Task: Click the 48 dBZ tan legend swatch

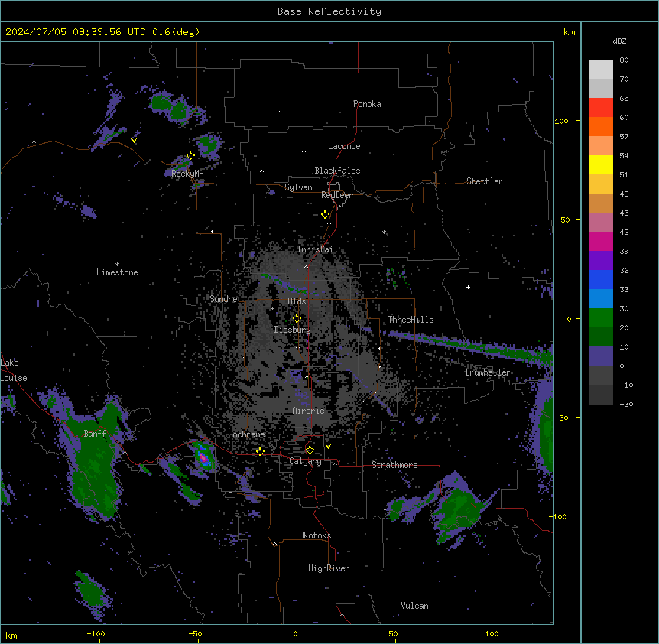Action: (601, 203)
